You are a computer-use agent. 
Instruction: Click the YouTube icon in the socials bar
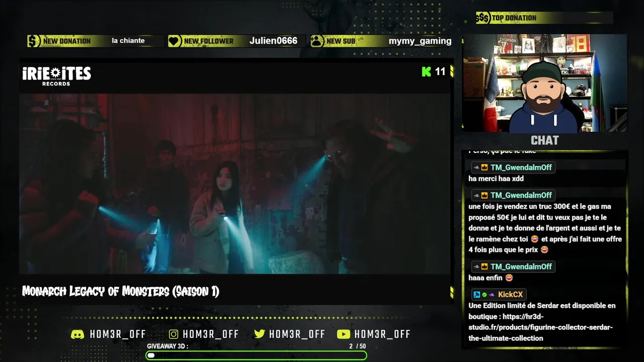coord(344,334)
